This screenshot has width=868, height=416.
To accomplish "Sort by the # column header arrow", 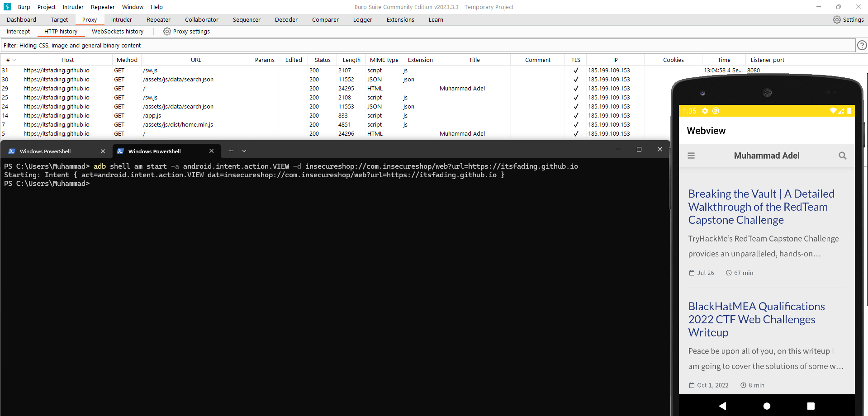I will coord(14,60).
